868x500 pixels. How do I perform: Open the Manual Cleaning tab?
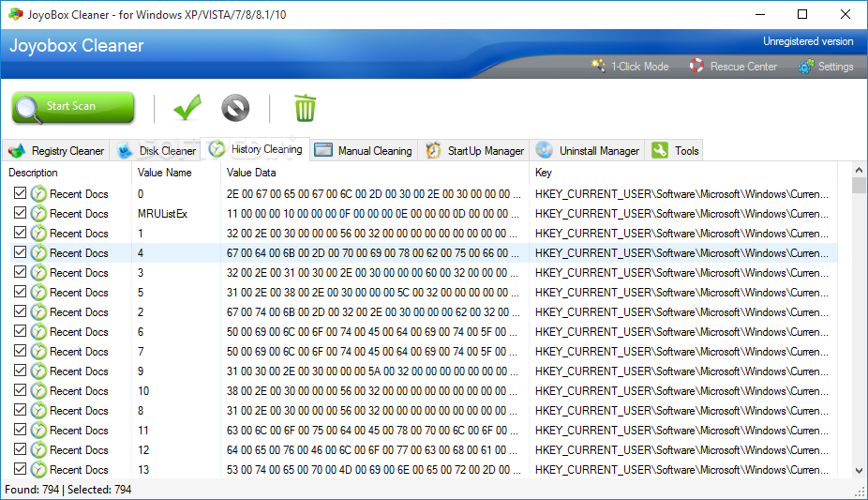coord(364,151)
